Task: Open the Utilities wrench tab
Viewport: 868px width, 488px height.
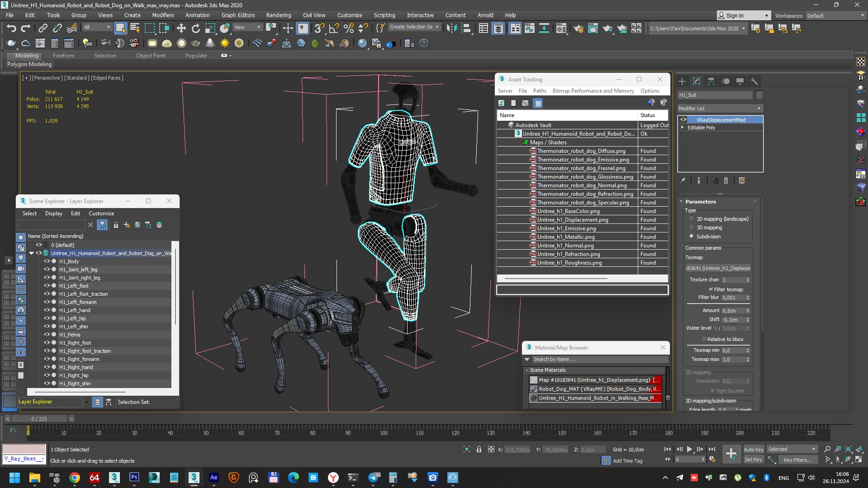Action: (754, 81)
